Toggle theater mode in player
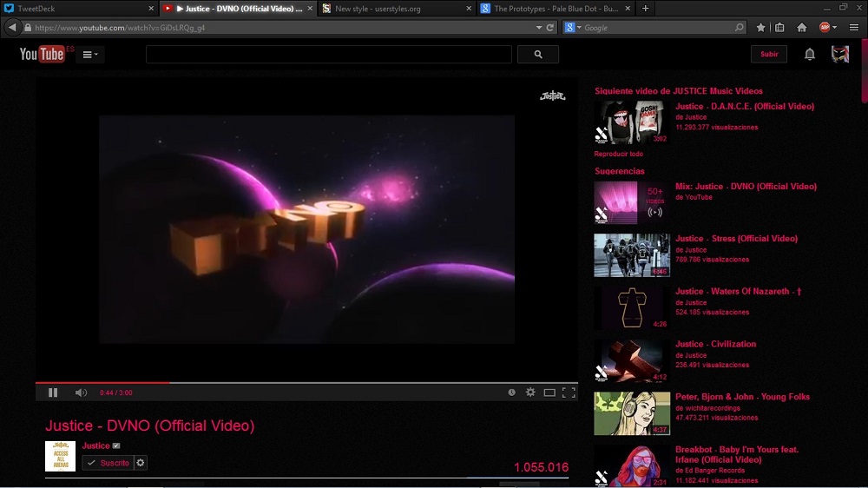 (549, 392)
